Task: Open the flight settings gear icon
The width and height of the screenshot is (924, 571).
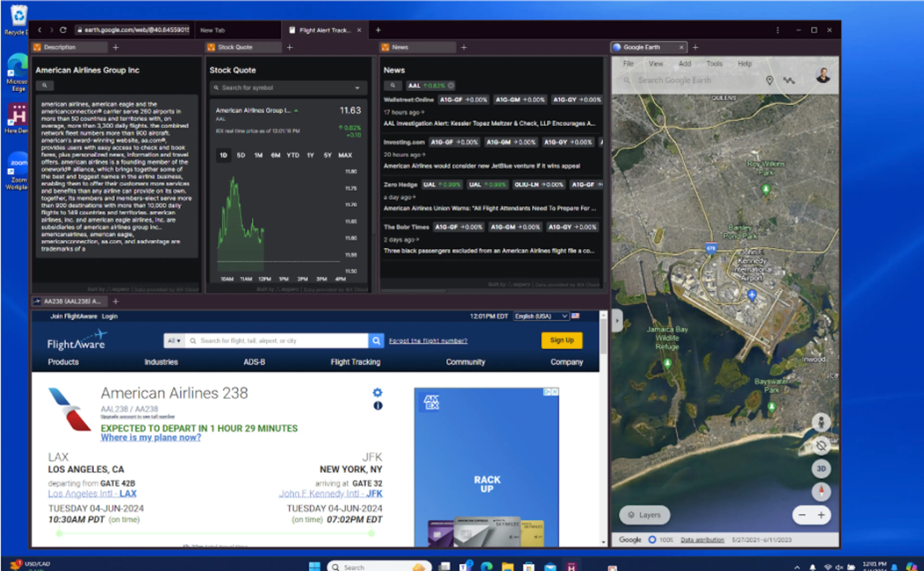Action: [377, 392]
